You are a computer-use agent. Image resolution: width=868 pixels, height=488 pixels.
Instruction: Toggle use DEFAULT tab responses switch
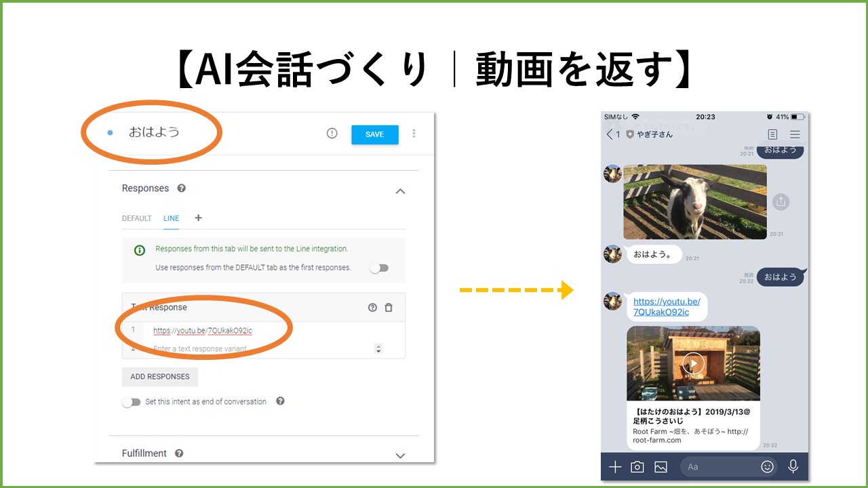(379, 268)
